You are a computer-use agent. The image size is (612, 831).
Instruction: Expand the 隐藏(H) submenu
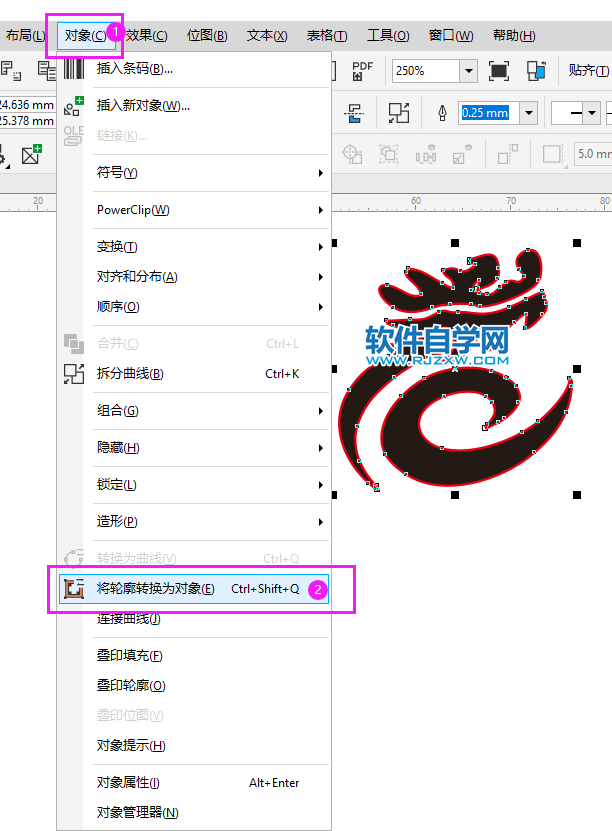pos(194,448)
